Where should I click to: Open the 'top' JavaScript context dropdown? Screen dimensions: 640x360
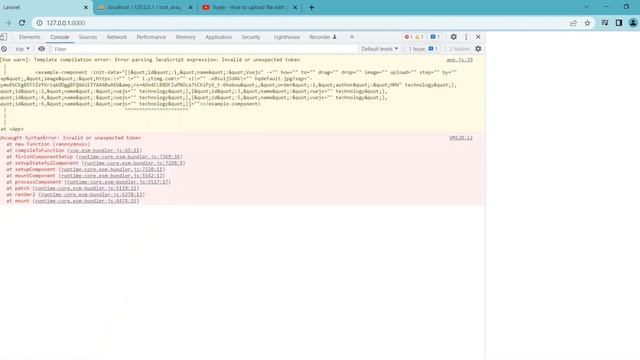pos(22,49)
